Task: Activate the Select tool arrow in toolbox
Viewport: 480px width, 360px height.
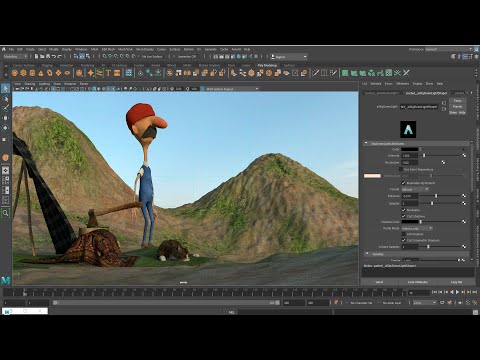Action: click(x=6, y=88)
